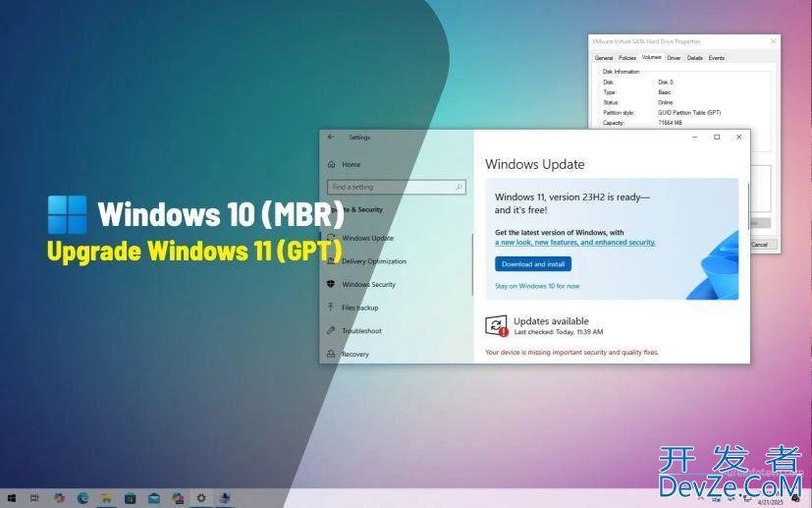Screen dimensions: 812x508
Task: Open 'a new look, new features' link
Action: point(575,242)
